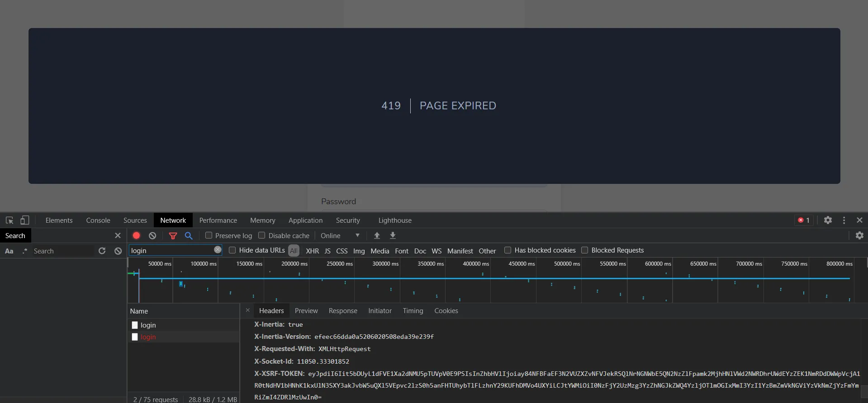Activate the inspect element picker icon
Image resolution: width=868 pixels, height=403 pixels.
coord(9,220)
